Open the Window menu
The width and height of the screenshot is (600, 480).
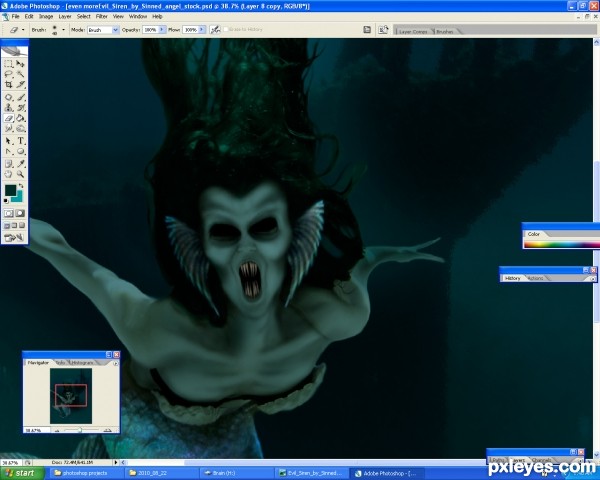[x=138, y=16]
